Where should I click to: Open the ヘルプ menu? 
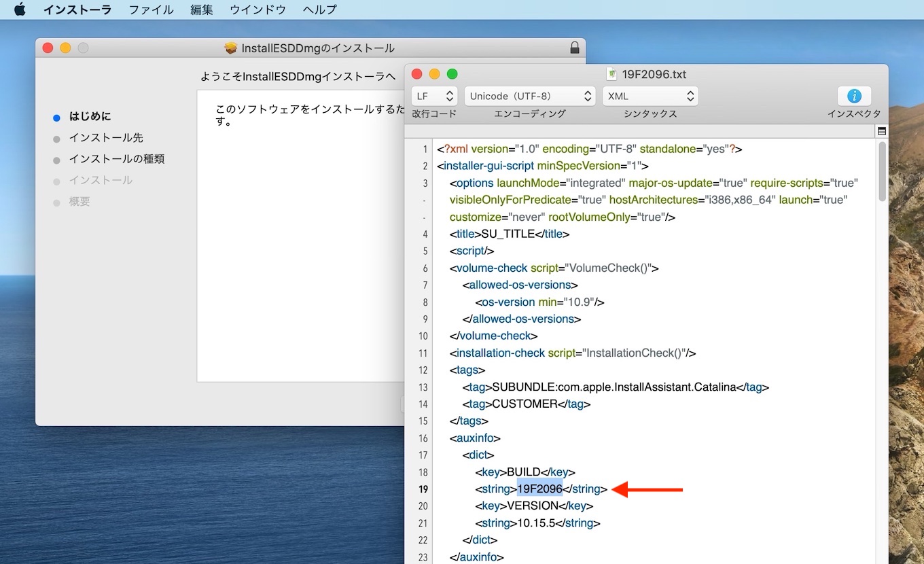[320, 10]
